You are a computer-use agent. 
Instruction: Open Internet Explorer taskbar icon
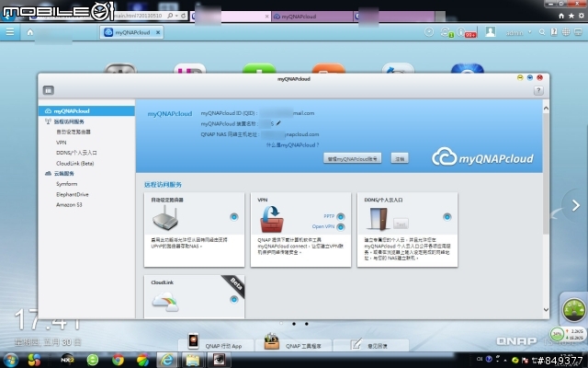coord(167,361)
